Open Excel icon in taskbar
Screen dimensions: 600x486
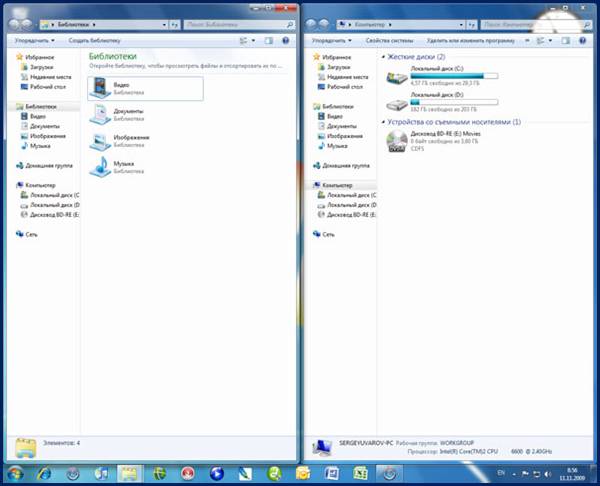tap(360, 474)
